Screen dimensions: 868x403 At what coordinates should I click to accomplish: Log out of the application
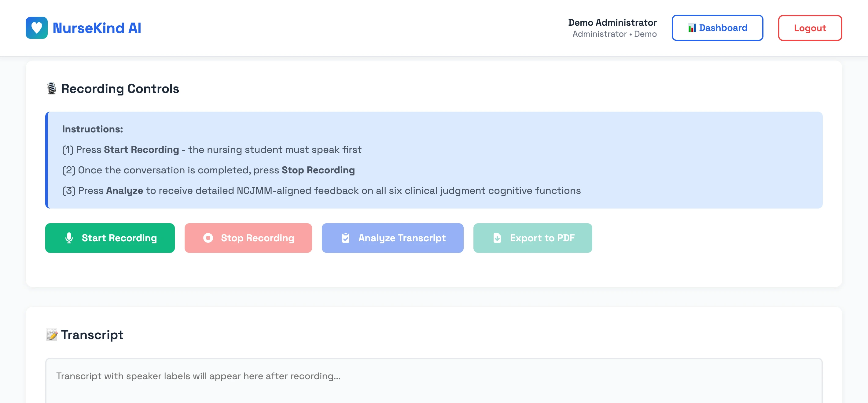(810, 28)
